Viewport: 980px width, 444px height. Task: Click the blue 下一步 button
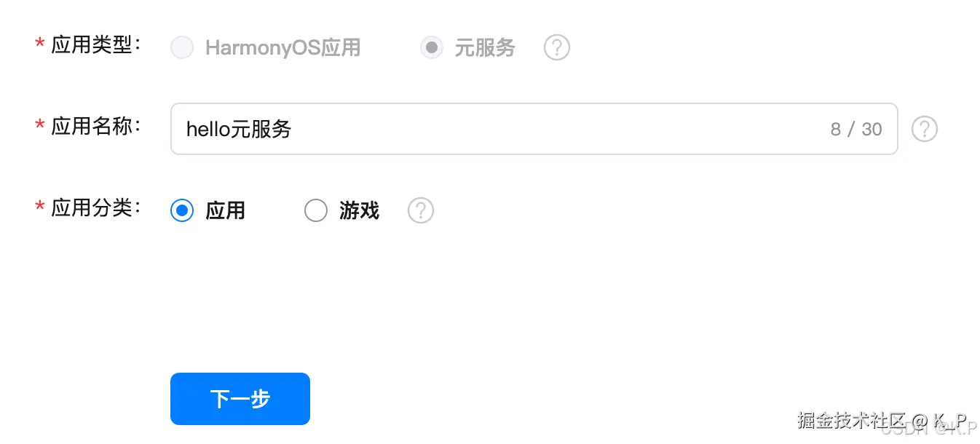[240, 398]
